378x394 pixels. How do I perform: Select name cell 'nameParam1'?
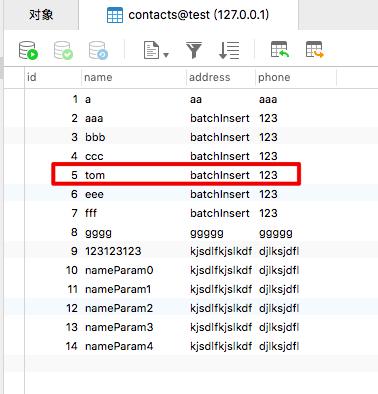tap(118, 289)
